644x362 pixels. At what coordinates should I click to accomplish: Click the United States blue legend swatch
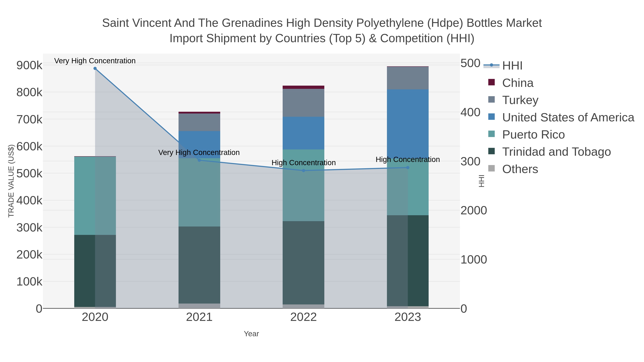pyautogui.click(x=492, y=117)
